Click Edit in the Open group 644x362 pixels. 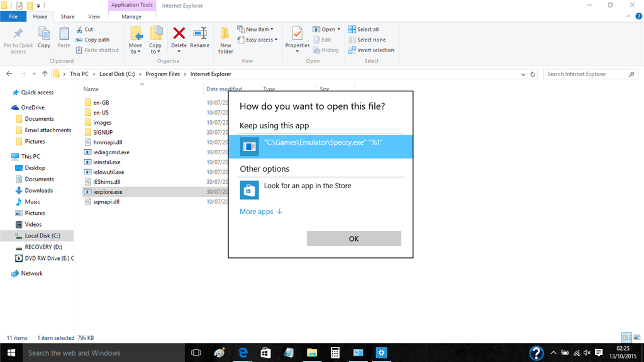[323, 40]
